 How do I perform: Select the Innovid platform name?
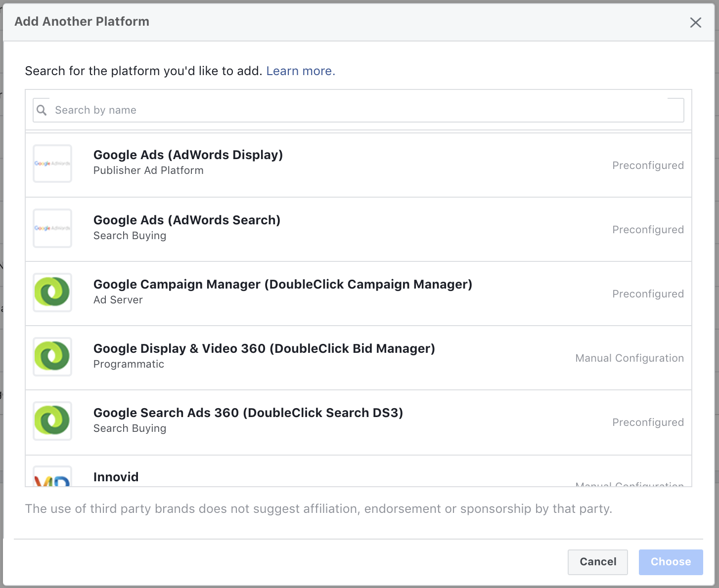point(116,477)
